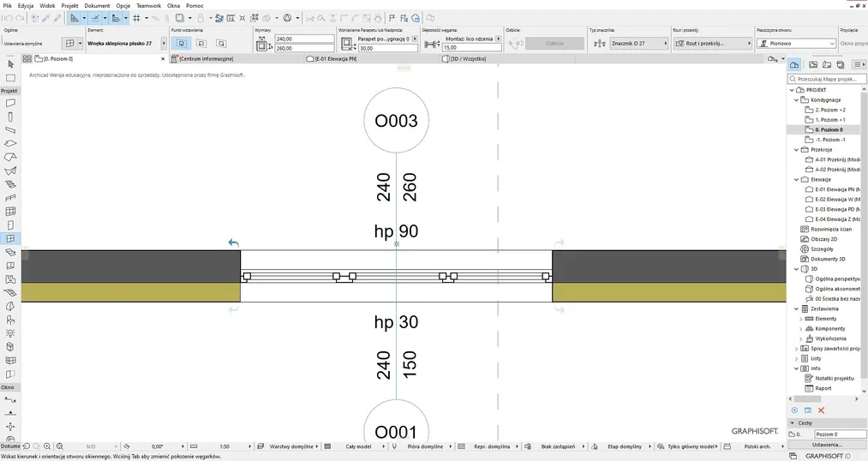Click the disabled Odbicie button

[554, 43]
